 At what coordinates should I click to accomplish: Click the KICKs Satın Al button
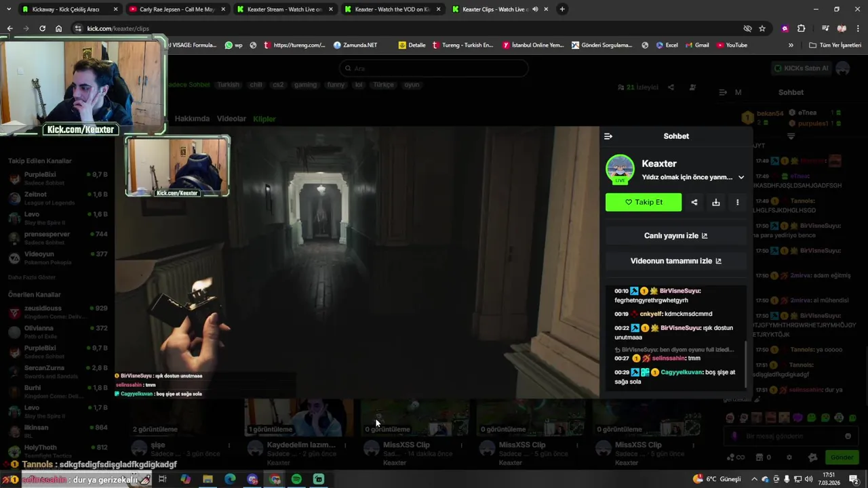[x=802, y=68]
